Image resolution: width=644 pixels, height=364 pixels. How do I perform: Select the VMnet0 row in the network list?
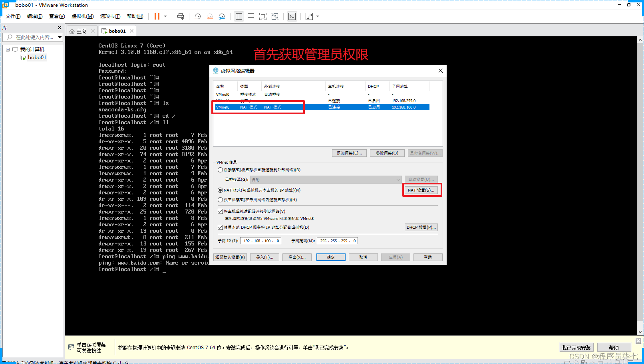tap(322, 95)
